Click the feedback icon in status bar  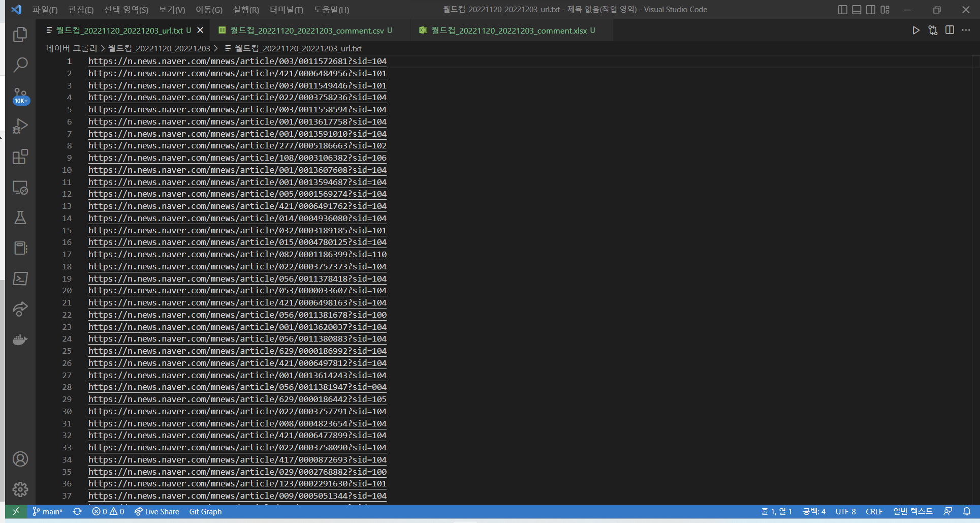click(948, 511)
